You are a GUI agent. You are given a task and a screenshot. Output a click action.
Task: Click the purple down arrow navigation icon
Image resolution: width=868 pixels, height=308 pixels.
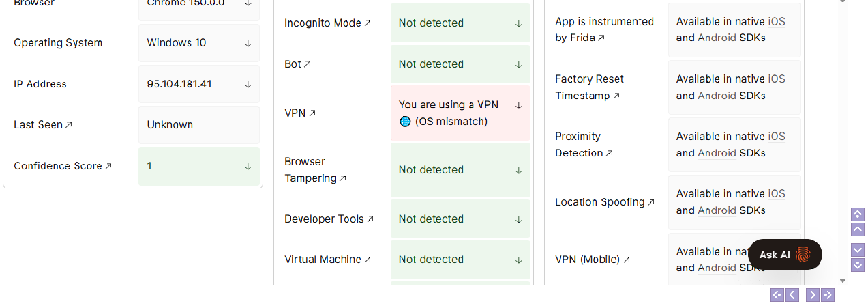(x=858, y=250)
